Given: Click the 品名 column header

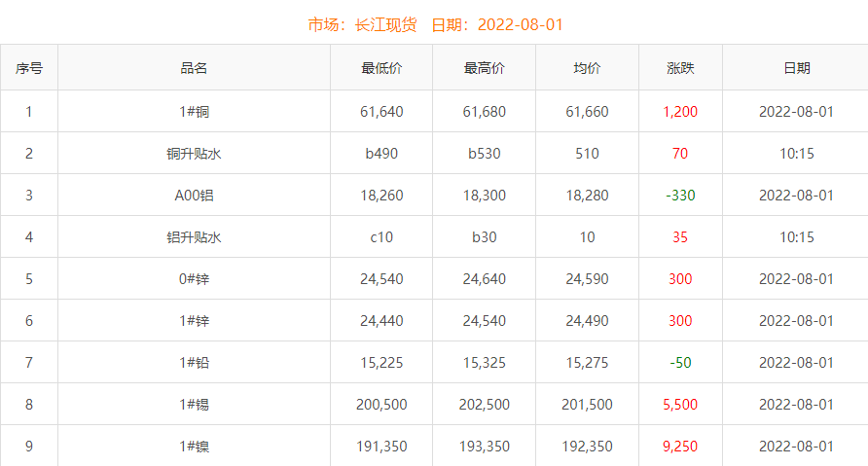Looking at the screenshot, I should (194, 68).
